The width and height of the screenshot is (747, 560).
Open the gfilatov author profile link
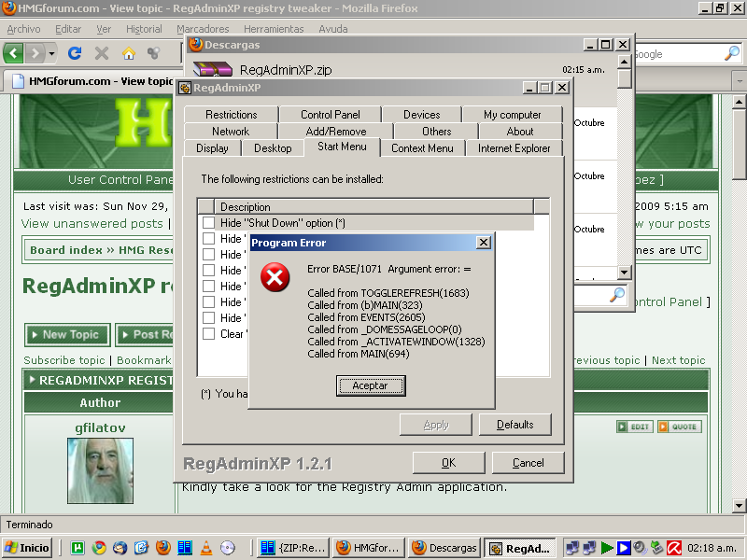(101, 427)
